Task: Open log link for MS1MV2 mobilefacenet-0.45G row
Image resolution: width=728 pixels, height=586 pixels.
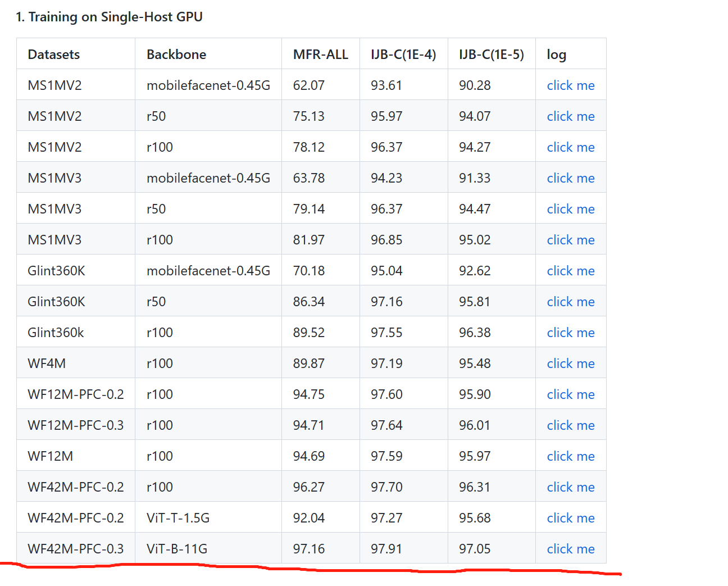Action: [x=571, y=85]
